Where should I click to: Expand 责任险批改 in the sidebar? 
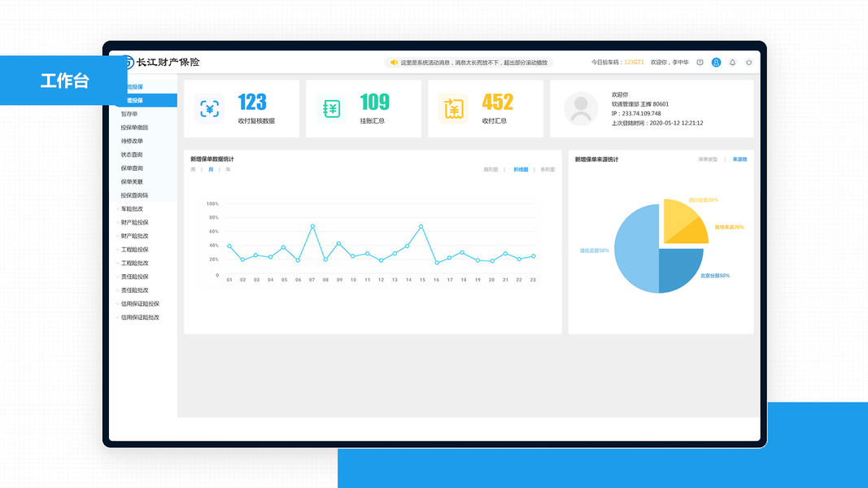pyautogui.click(x=134, y=290)
